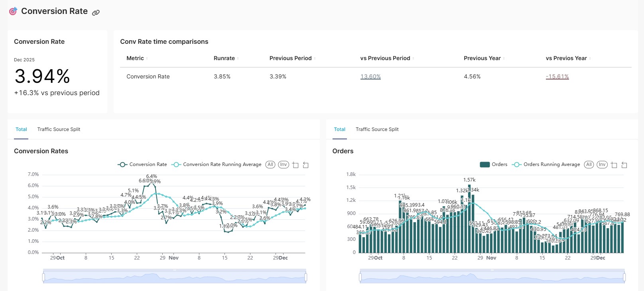The height and width of the screenshot is (291, 644).
Task: Click the -15.61% vs Previous Year link
Action: (x=557, y=76)
